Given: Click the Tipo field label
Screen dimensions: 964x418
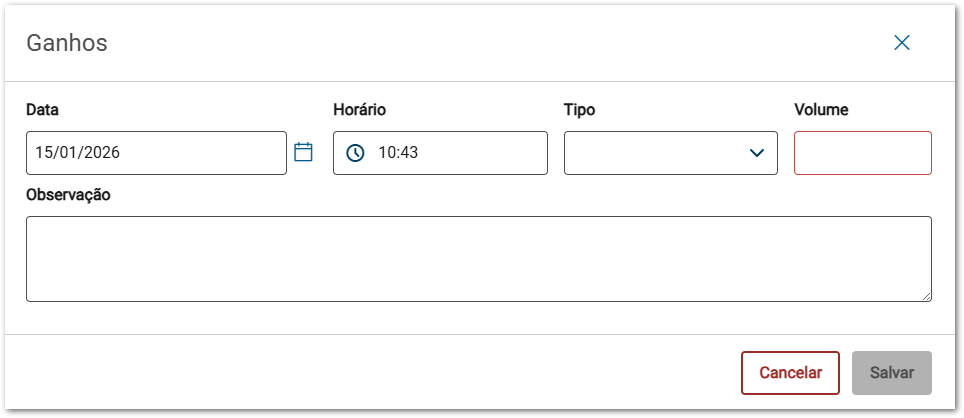Looking at the screenshot, I should pos(580,110).
